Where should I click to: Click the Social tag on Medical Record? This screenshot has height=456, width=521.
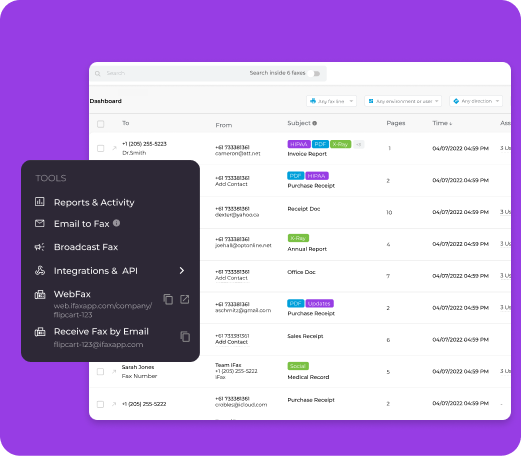pyautogui.click(x=298, y=366)
